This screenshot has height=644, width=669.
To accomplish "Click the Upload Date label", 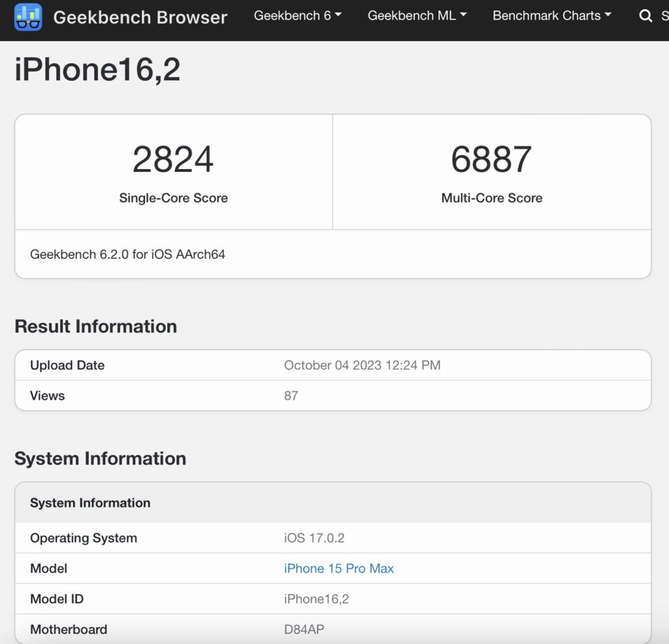I will (67, 365).
